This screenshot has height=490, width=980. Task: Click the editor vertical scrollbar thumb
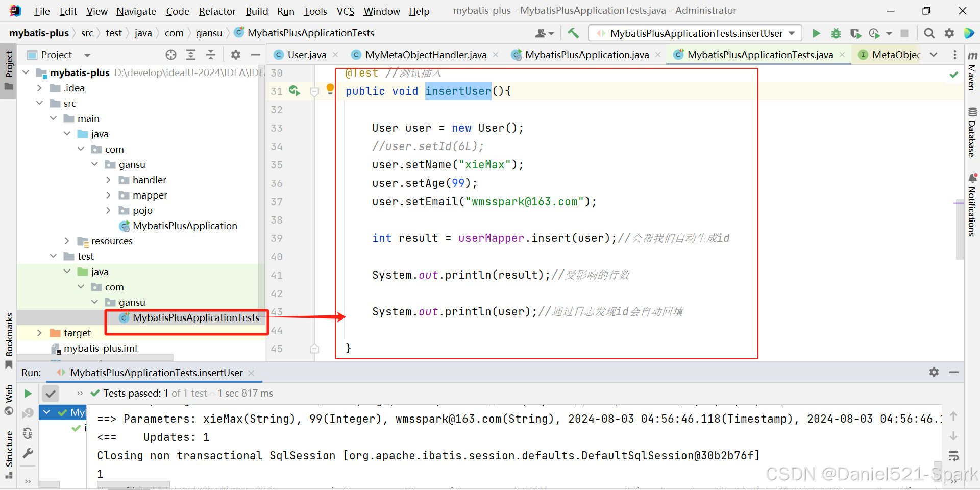tap(959, 229)
